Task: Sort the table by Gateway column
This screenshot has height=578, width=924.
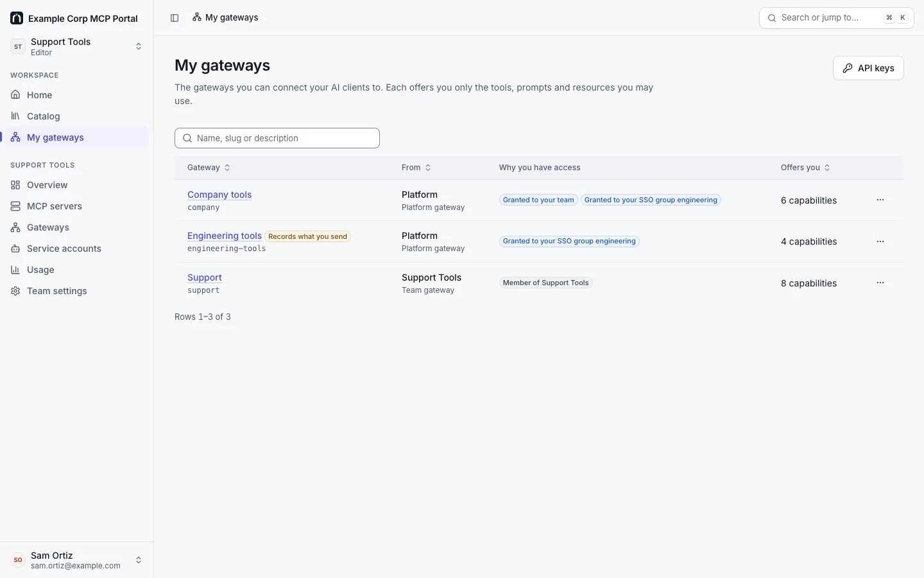Action: click(x=209, y=168)
